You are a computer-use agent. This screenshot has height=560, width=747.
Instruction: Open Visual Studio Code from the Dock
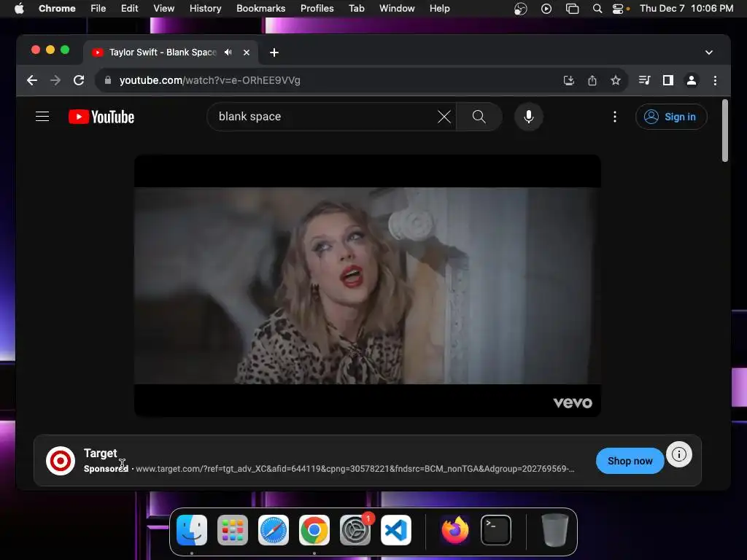coord(396,530)
